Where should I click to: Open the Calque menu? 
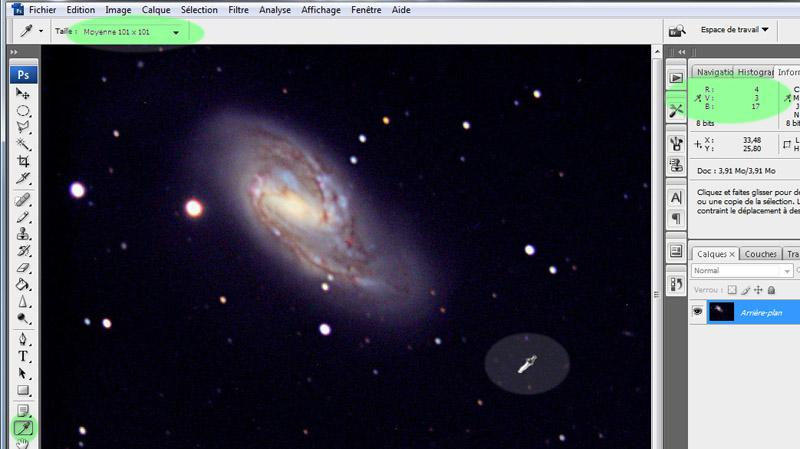(156, 10)
